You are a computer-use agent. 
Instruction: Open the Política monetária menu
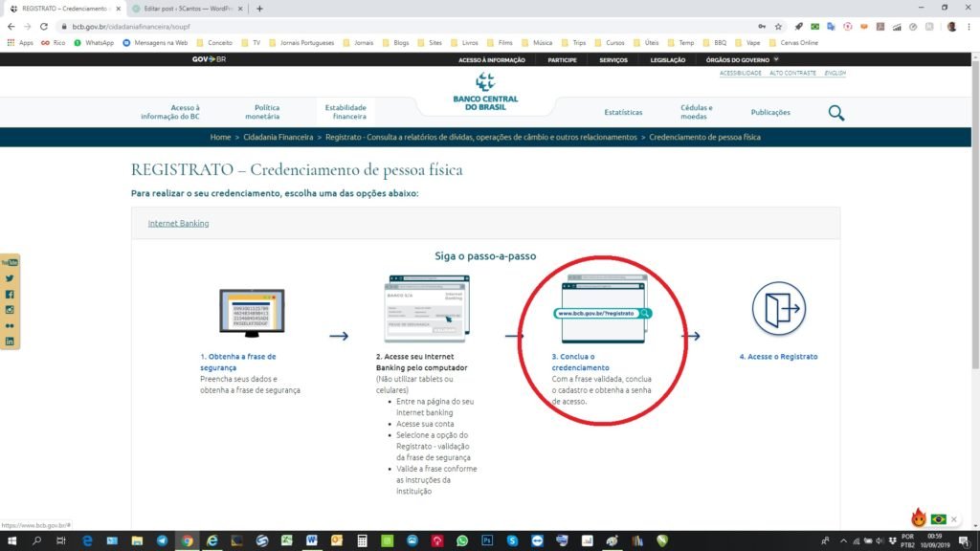click(x=262, y=113)
